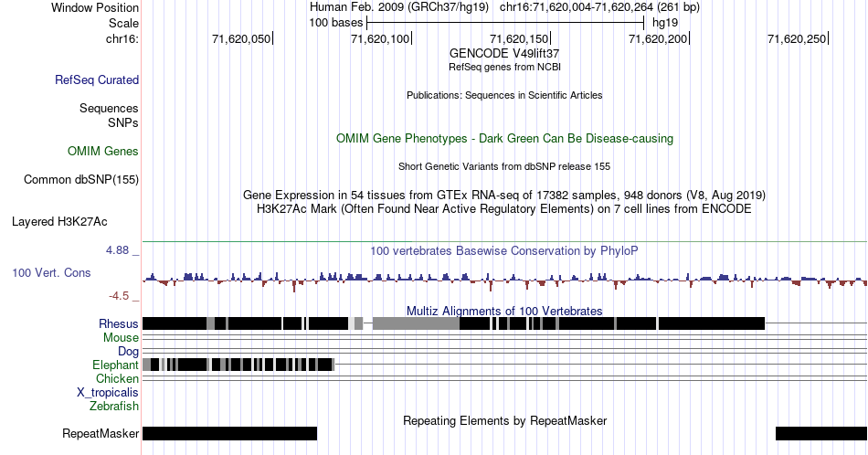Click the RepeatMasker track label
This screenshot has height=455, width=868.
click(x=101, y=433)
